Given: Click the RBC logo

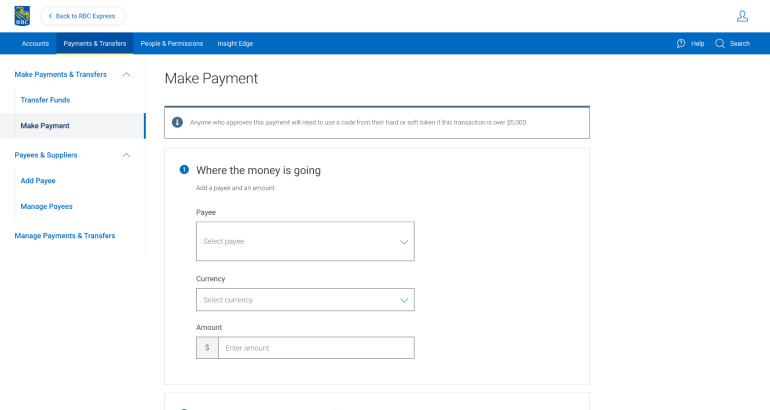Looking at the screenshot, I should tap(22, 16).
